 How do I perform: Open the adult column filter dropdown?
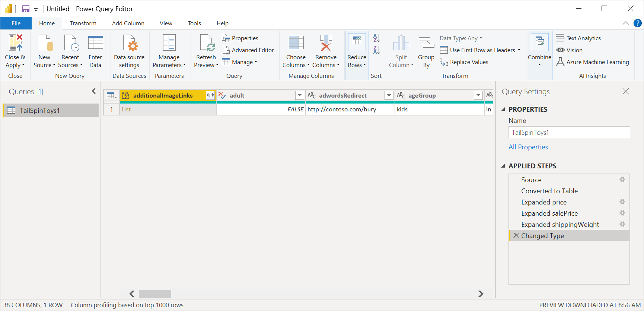pyautogui.click(x=300, y=96)
